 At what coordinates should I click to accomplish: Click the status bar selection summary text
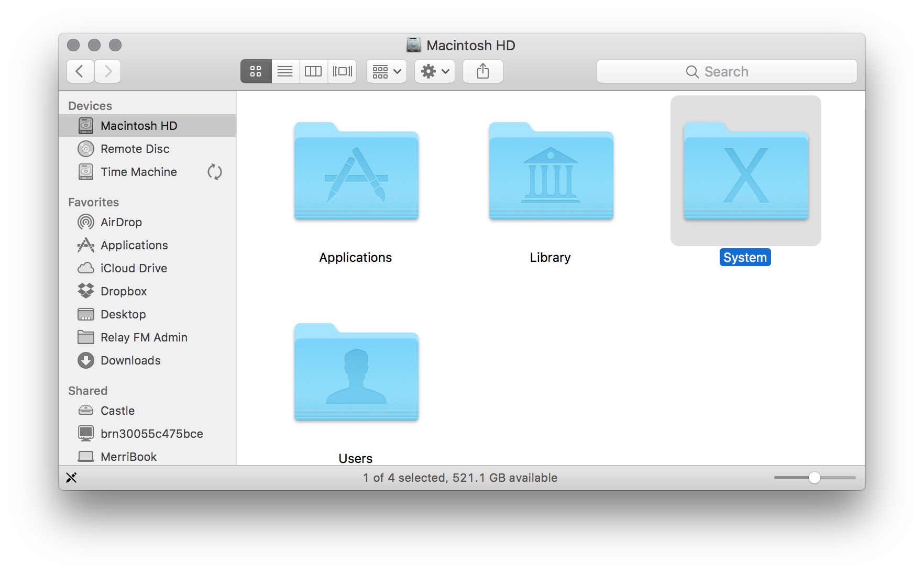(460, 478)
